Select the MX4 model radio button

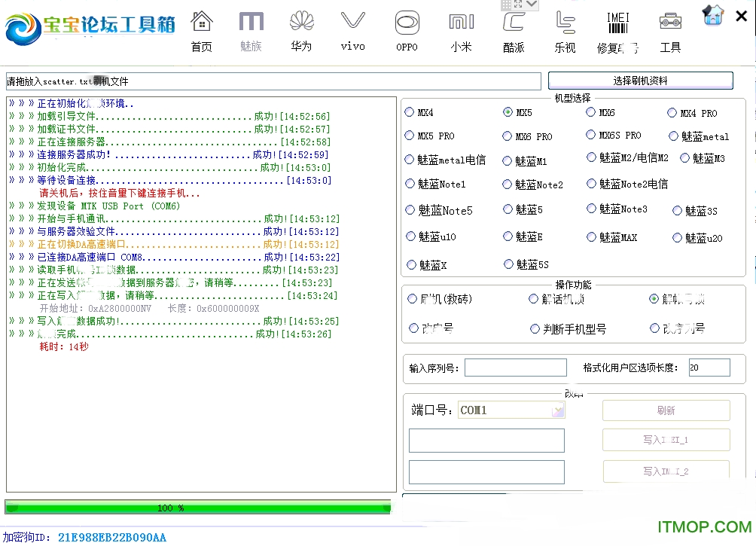pyautogui.click(x=410, y=112)
